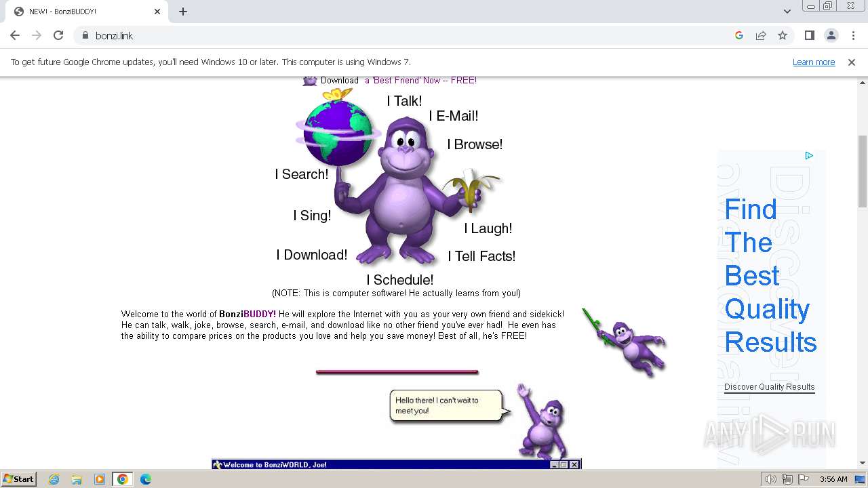This screenshot has width=868, height=488.
Task: Switch to the Chrome taskbar icon
Action: point(123,479)
